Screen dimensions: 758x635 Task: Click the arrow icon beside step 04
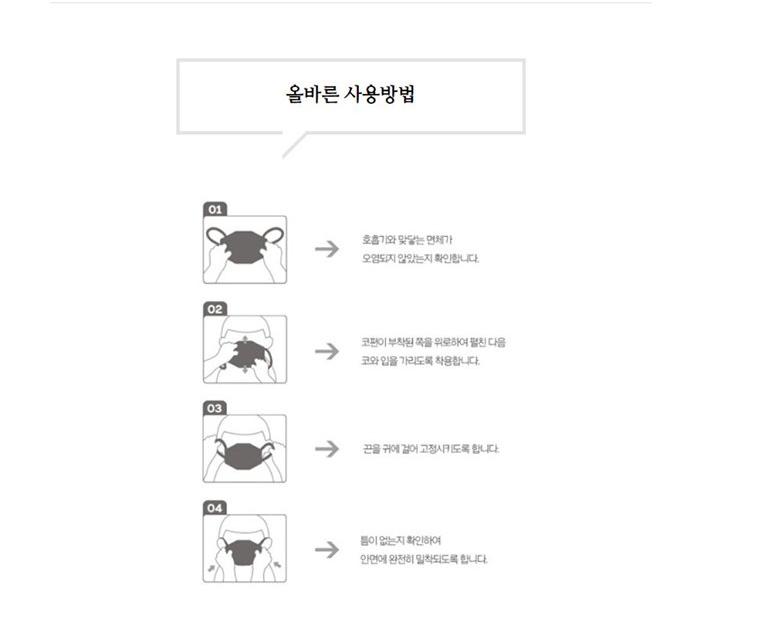pyautogui.click(x=327, y=549)
